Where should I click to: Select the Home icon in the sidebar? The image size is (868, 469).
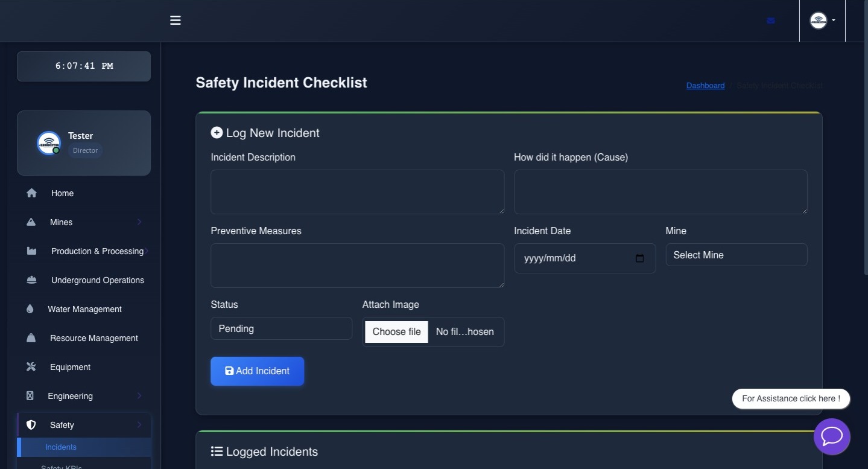31,193
